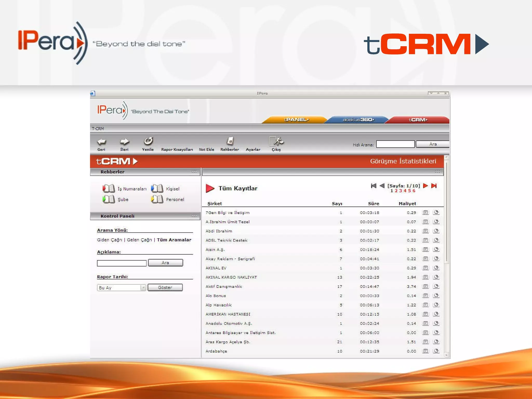Open the Rehberler toolbar icon
This screenshot has height=399, width=532.
pyautogui.click(x=230, y=141)
